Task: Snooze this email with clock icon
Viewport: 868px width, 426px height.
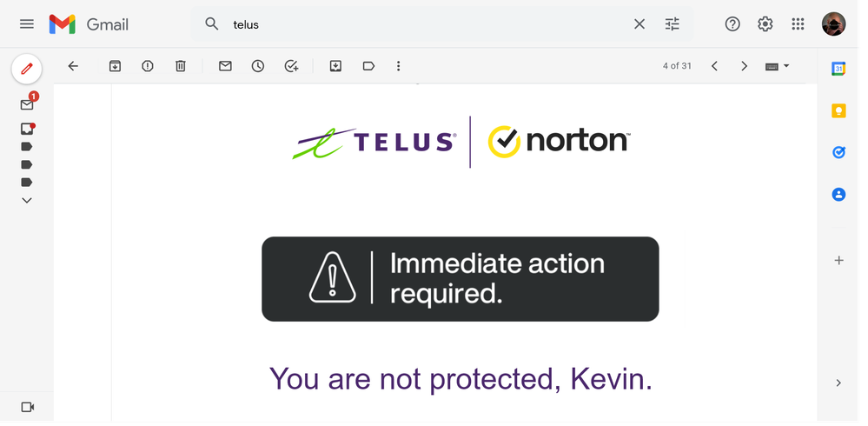Action: click(258, 66)
